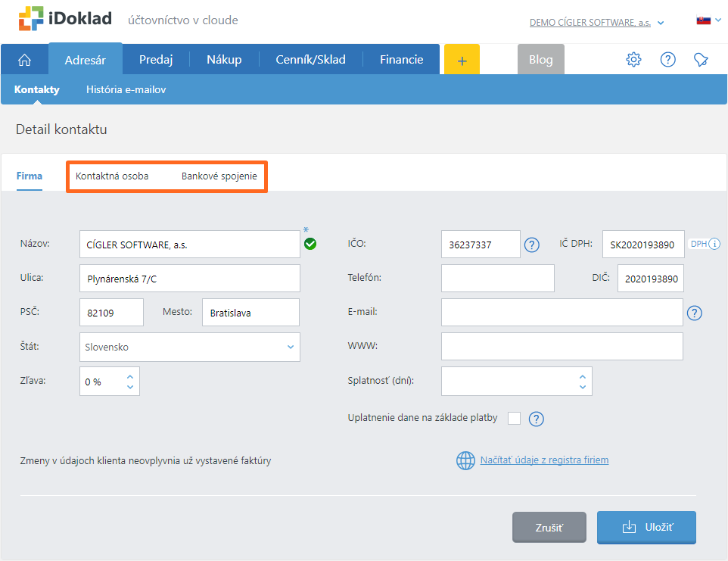Switch to the Bankové spojenie tab

click(219, 176)
